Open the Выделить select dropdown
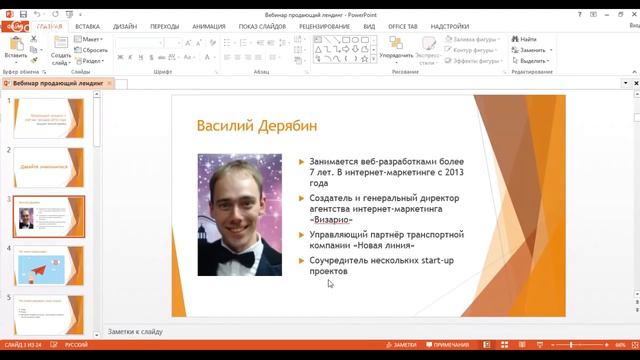Image resolution: width=640 pixels, height=360 pixels. pos(531,61)
